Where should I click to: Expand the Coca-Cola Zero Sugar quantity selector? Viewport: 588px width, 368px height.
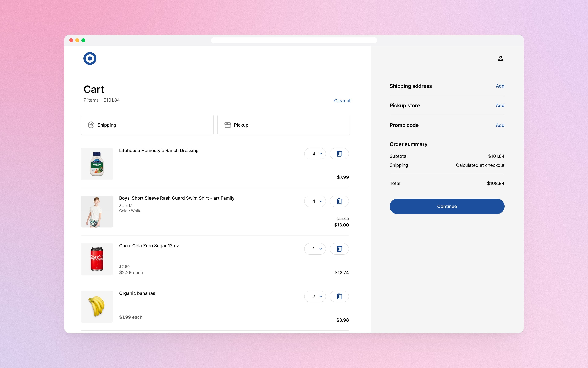(x=315, y=249)
